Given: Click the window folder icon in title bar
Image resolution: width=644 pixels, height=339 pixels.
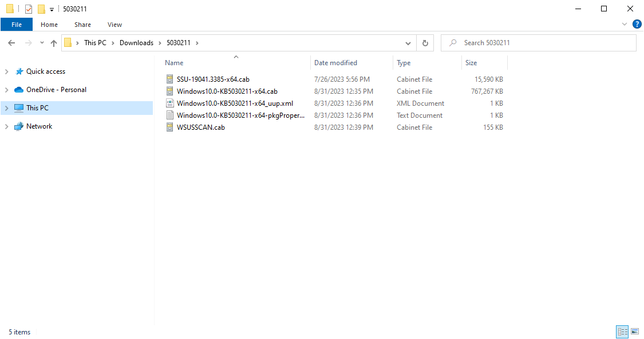Looking at the screenshot, I should 10,9.
